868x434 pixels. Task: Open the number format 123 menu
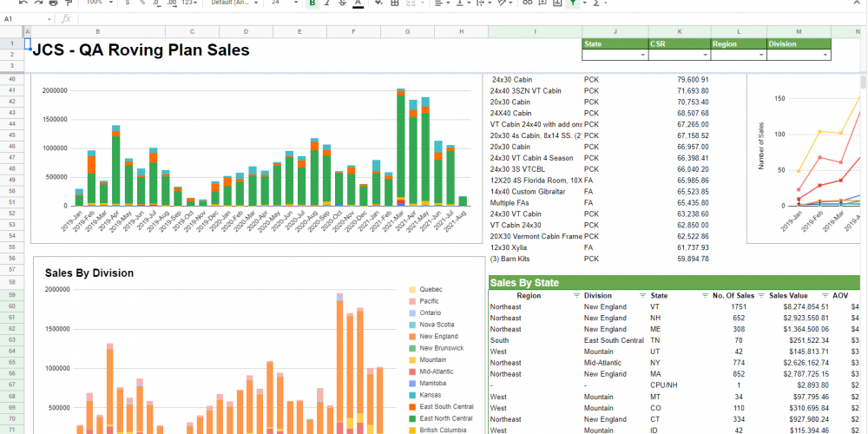coord(188,3)
